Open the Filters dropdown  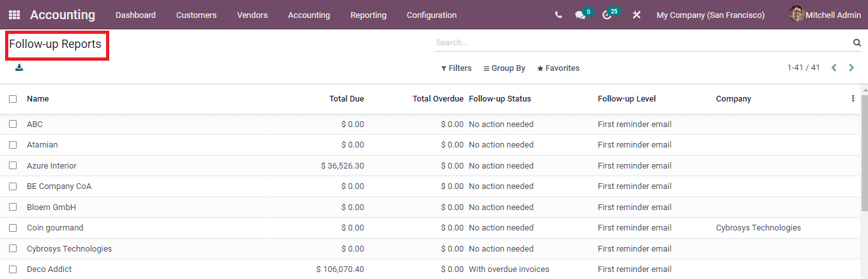(x=457, y=68)
